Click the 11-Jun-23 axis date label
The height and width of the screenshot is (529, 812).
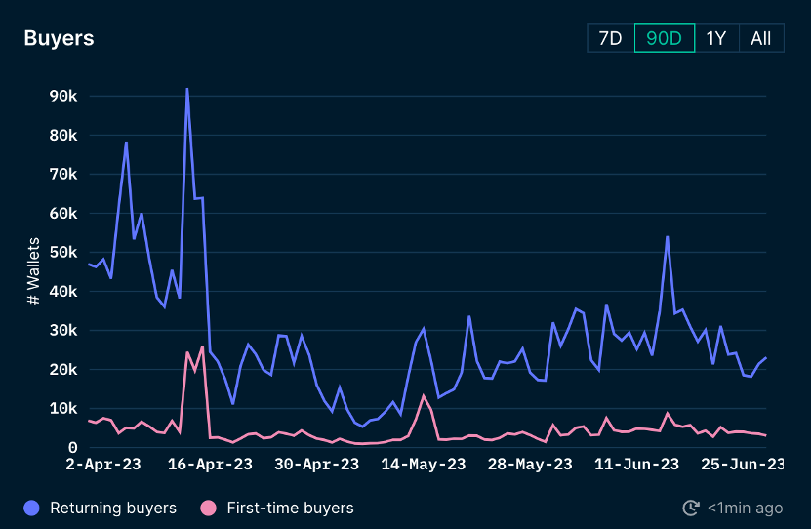(x=636, y=465)
